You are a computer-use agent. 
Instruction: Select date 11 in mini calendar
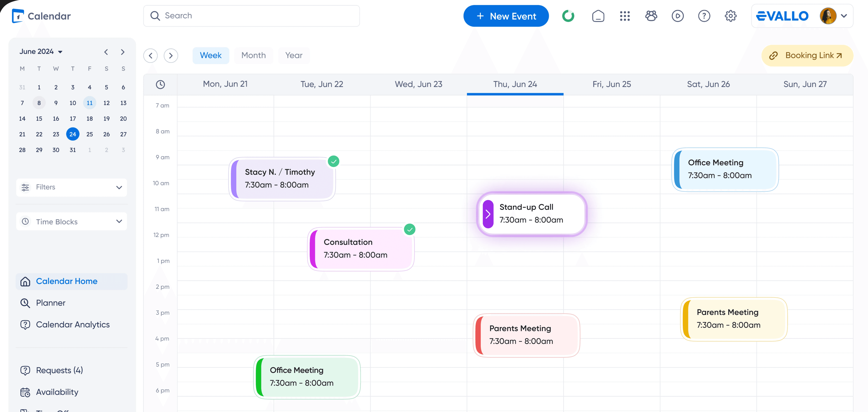tap(90, 103)
